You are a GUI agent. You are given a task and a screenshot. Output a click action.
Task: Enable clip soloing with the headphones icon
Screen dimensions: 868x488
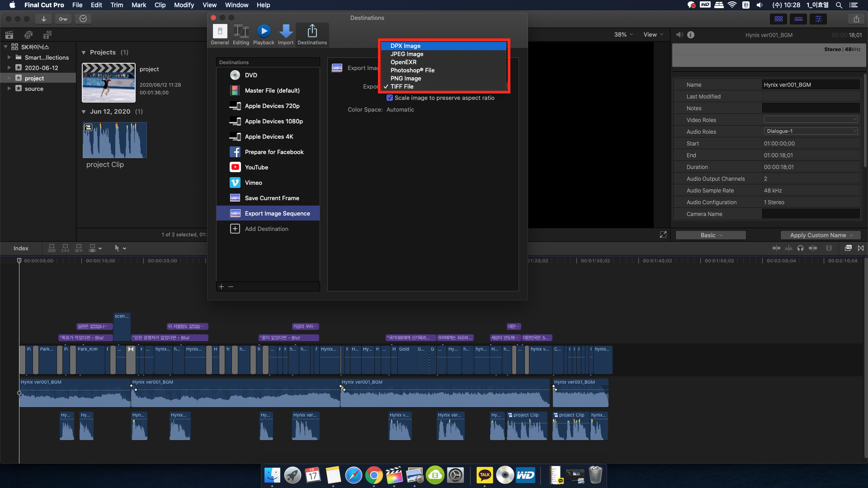(801, 248)
